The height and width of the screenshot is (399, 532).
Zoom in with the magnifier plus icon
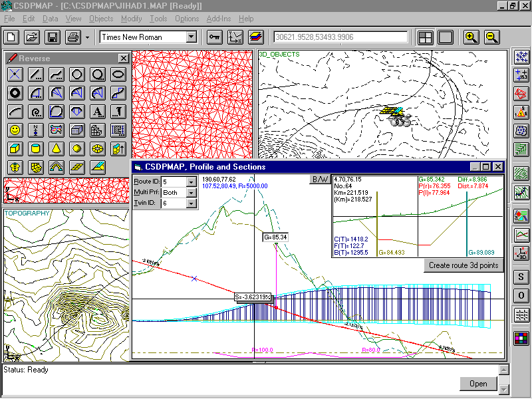(x=471, y=37)
